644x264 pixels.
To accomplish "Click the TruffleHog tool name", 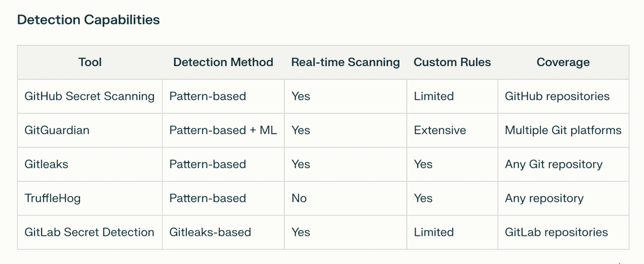I will point(53,198).
